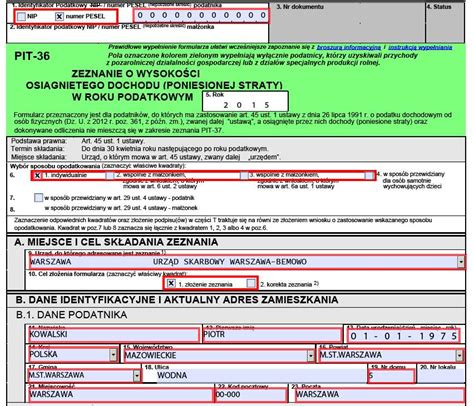Click the PESEL number input field
The image size is (474, 406).
(x=201, y=15)
